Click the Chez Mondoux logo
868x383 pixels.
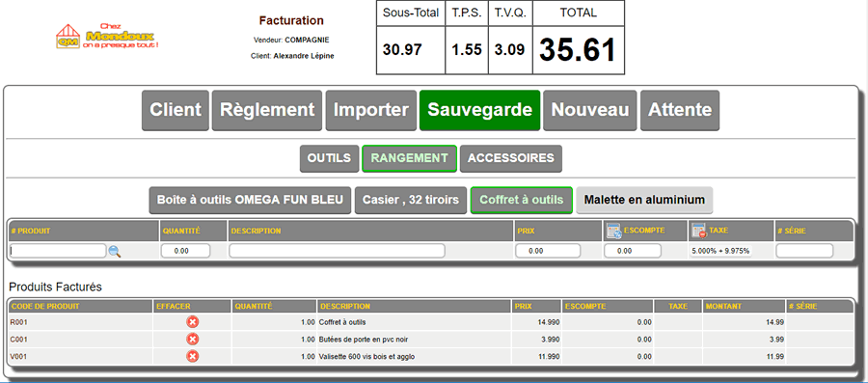click(107, 36)
